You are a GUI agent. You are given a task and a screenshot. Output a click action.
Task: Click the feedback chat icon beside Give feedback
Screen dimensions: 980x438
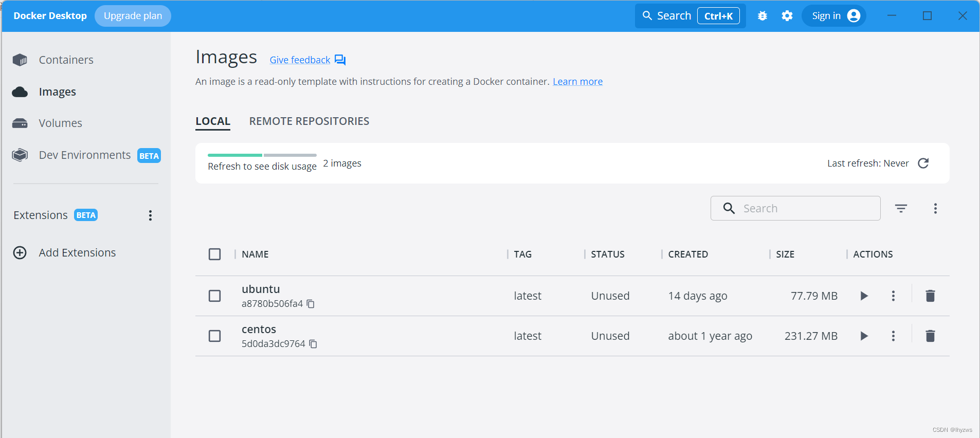tap(340, 60)
